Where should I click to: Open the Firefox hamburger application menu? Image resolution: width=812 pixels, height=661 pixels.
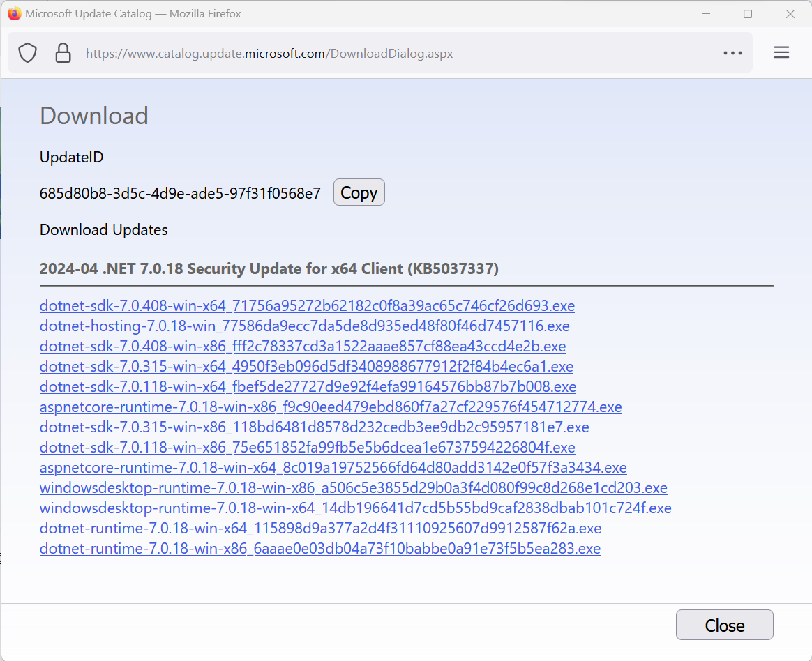click(781, 53)
